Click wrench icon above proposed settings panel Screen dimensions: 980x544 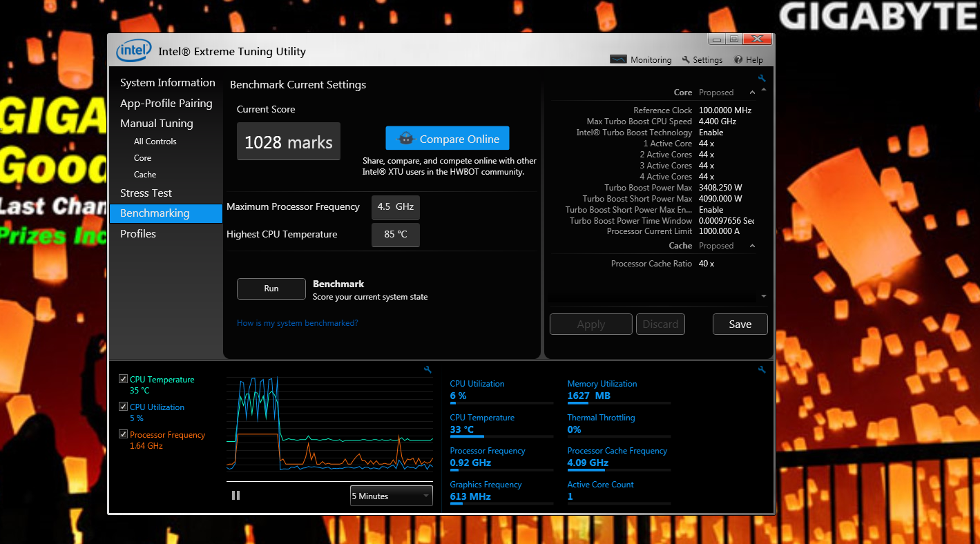pyautogui.click(x=762, y=79)
